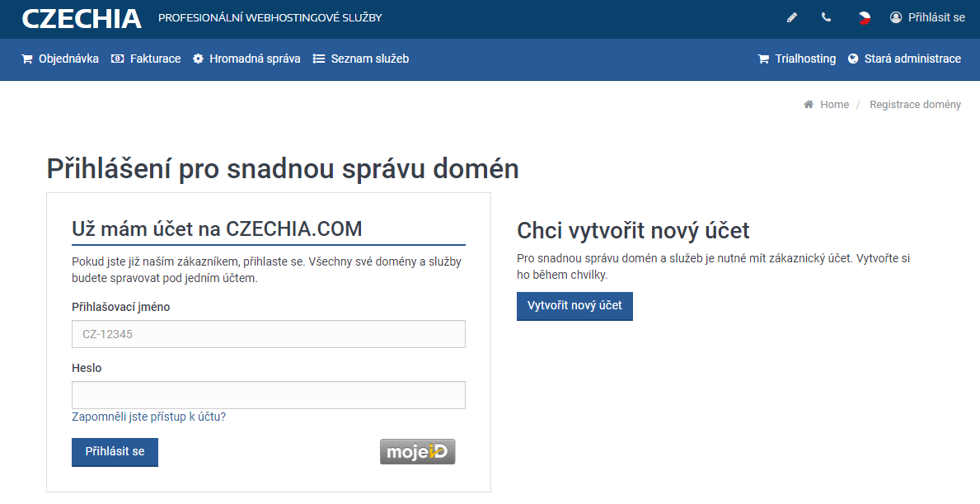This screenshot has height=504, width=980.
Task: Focus the Přihlašovací jméno input field
Action: click(x=269, y=334)
